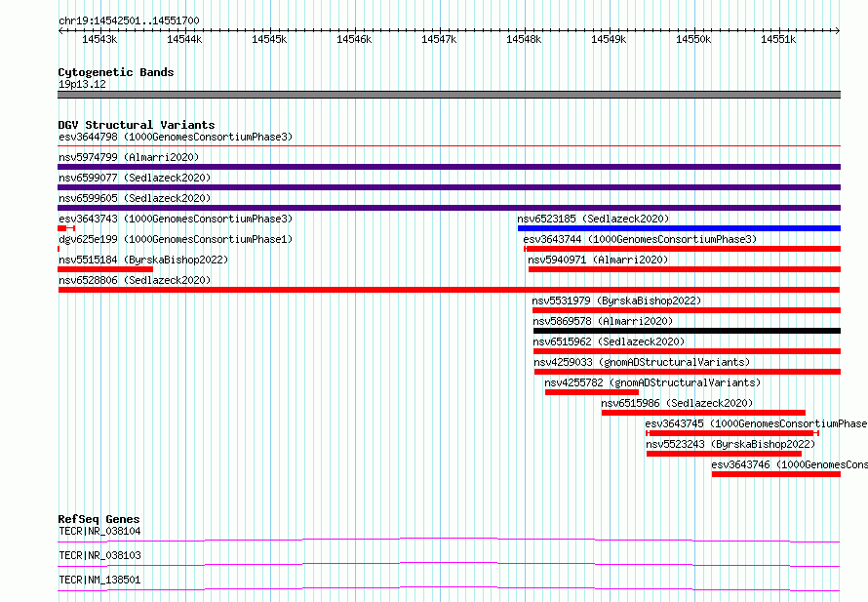Click the red nsv5523243 variant bar
The width and height of the screenshot is (868, 602).
724,454
